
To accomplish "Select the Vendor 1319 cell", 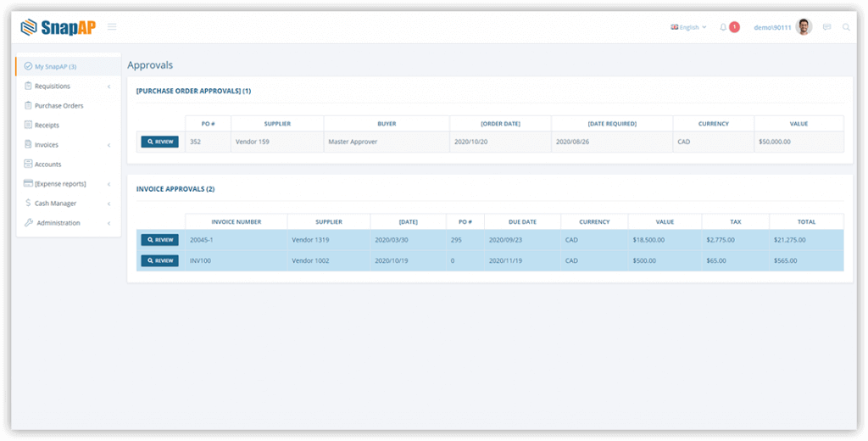I will pos(329,240).
